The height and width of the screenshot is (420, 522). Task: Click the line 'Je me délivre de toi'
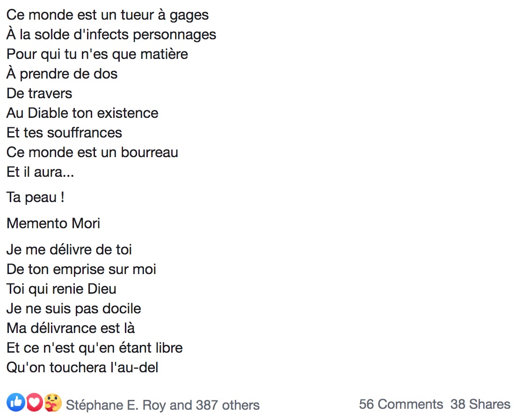pyautogui.click(x=69, y=250)
